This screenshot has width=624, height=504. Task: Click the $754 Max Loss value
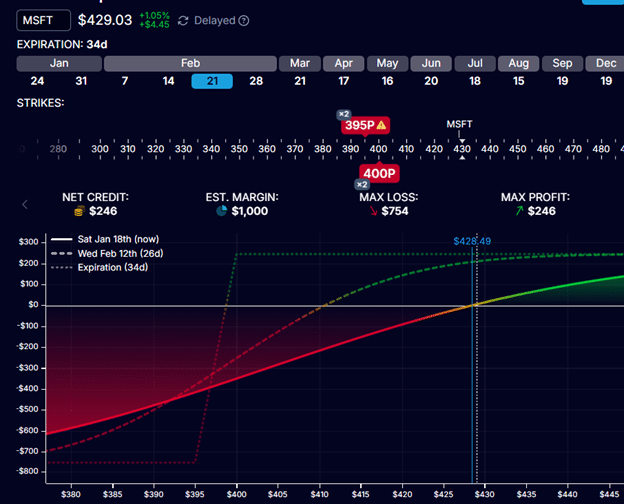(395, 211)
